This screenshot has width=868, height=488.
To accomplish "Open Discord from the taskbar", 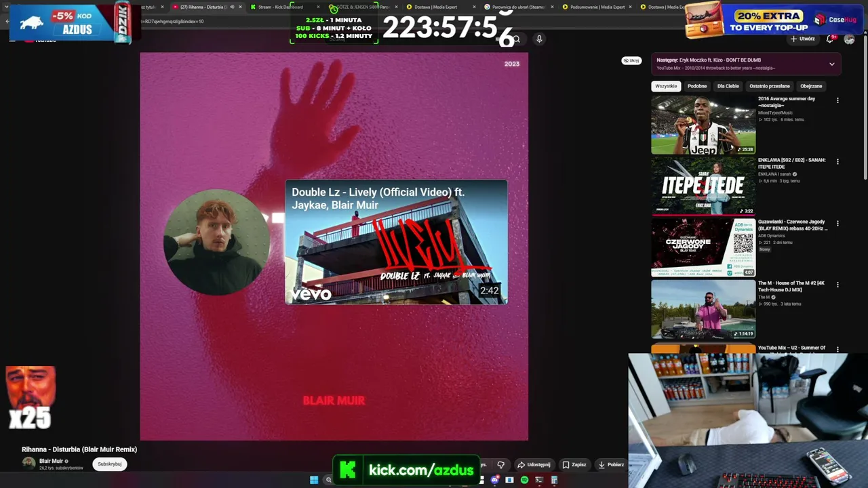I will pos(495,480).
